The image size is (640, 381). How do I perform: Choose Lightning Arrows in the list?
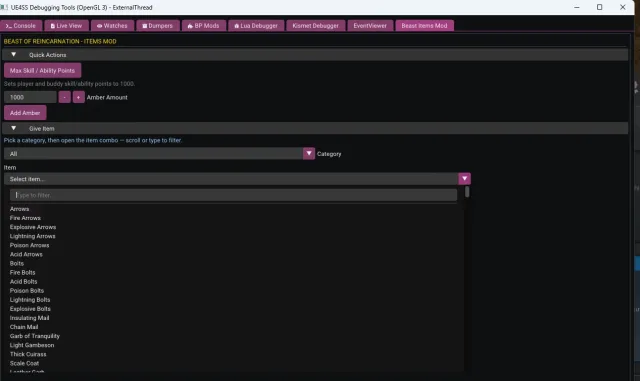click(33, 236)
